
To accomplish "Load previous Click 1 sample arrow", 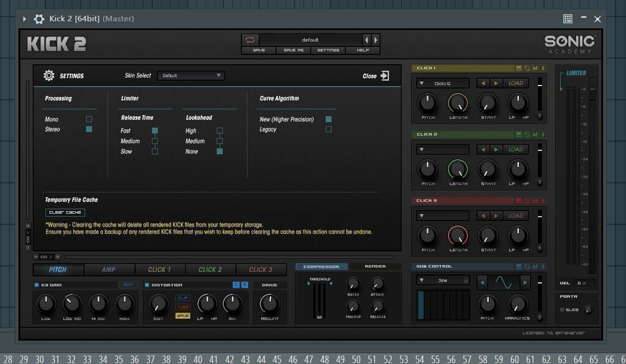I will point(483,83).
